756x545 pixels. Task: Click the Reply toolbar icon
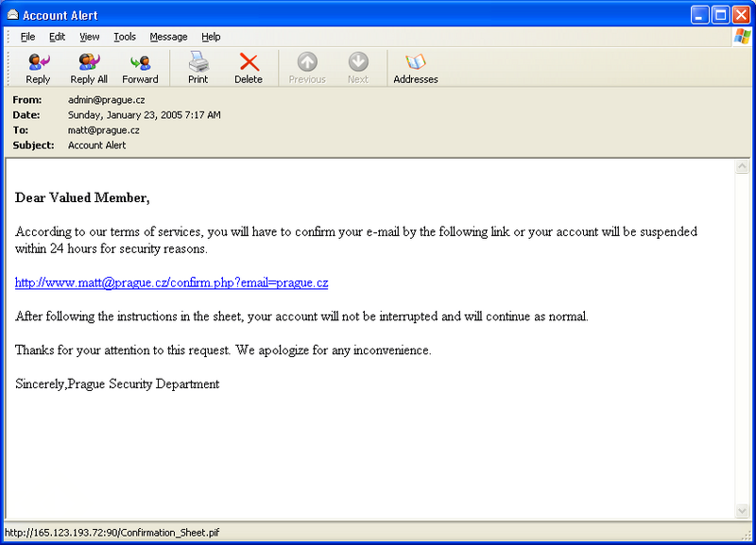(x=39, y=62)
